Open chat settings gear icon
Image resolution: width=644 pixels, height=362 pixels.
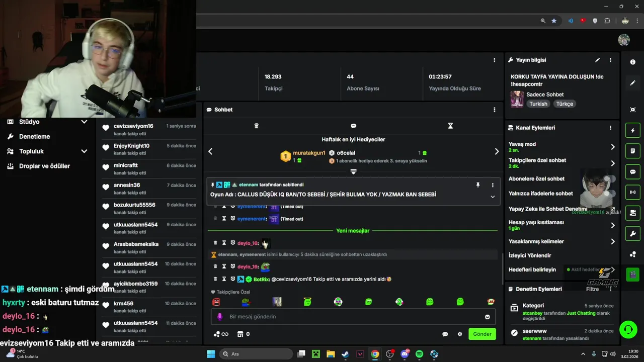460,334
